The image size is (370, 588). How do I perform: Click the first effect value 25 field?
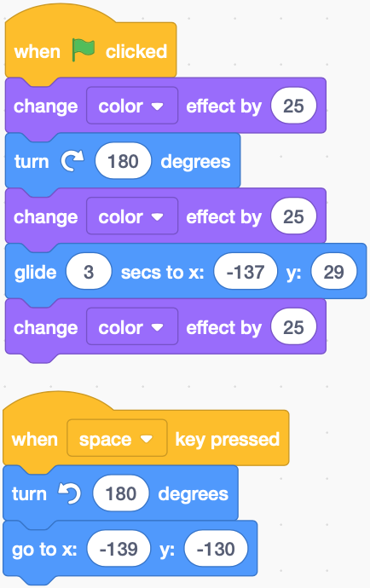pos(293,106)
